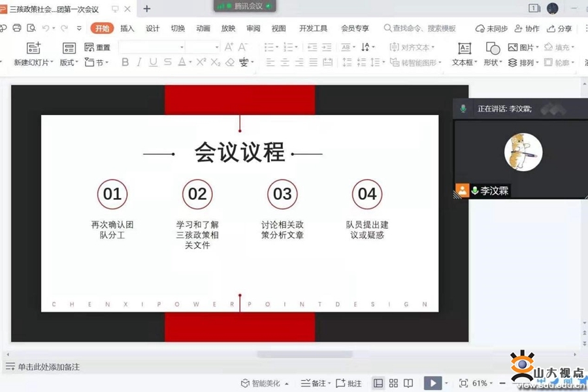Toggle italic formatting
Viewport: 588px width, 392px height.
pos(139,63)
